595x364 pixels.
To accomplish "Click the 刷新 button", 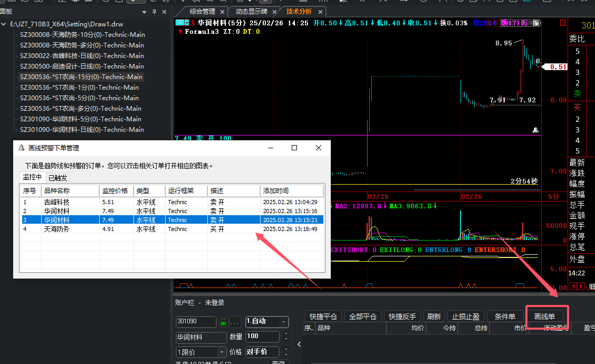I will [434, 316].
